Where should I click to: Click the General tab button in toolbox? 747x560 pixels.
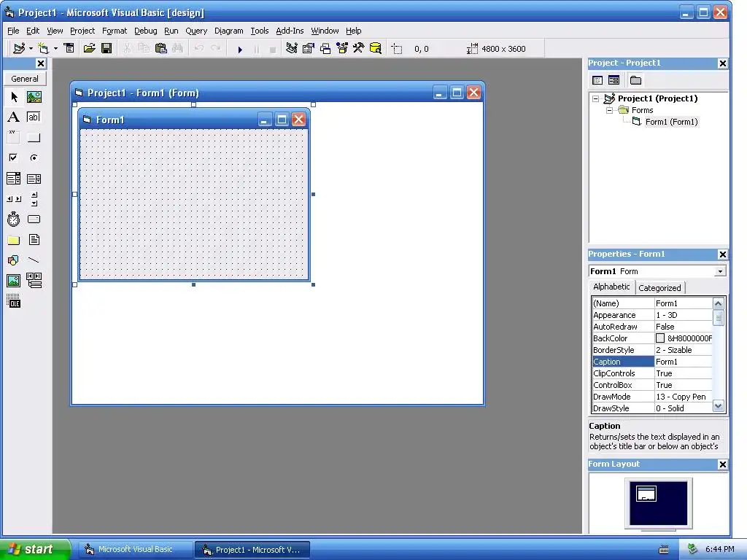coord(25,79)
